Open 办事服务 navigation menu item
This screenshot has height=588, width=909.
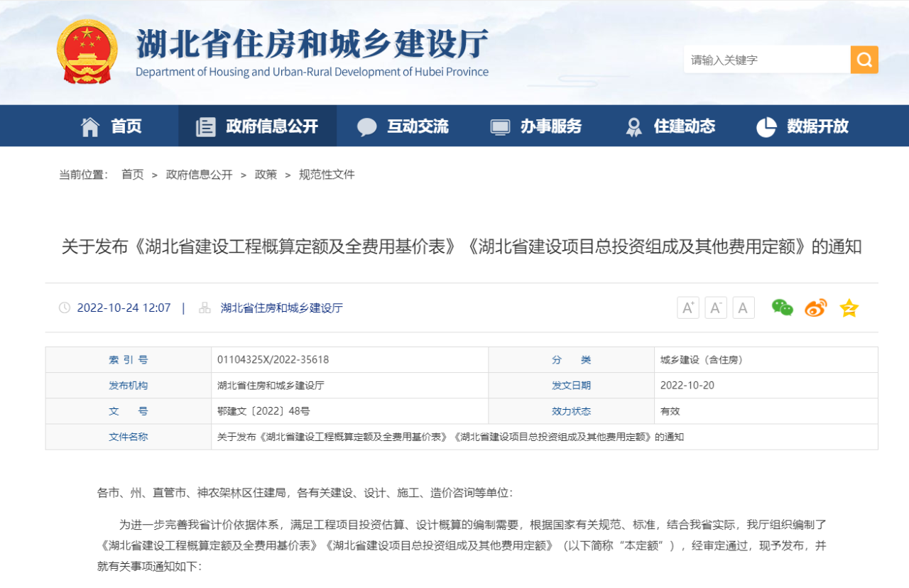[536, 126]
